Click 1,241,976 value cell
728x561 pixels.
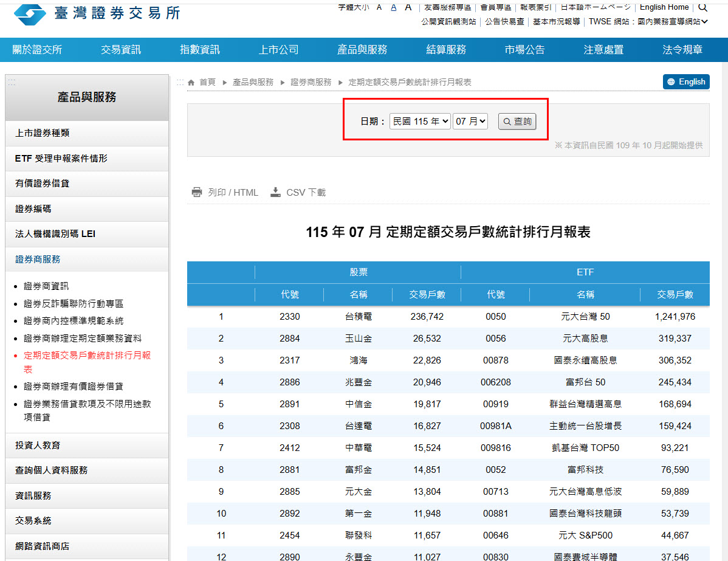[x=675, y=317]
